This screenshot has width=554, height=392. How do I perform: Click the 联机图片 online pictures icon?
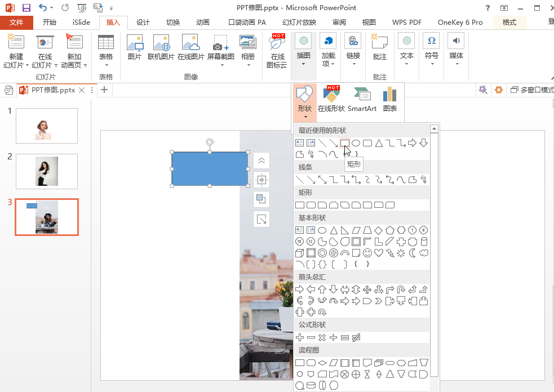161,48
